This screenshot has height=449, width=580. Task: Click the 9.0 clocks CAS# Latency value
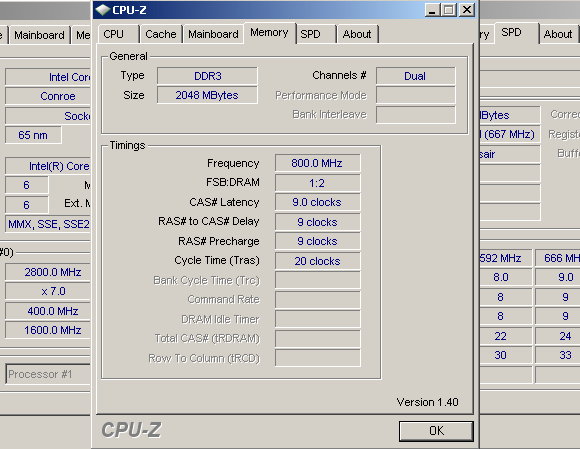click(x=317, y=202)
